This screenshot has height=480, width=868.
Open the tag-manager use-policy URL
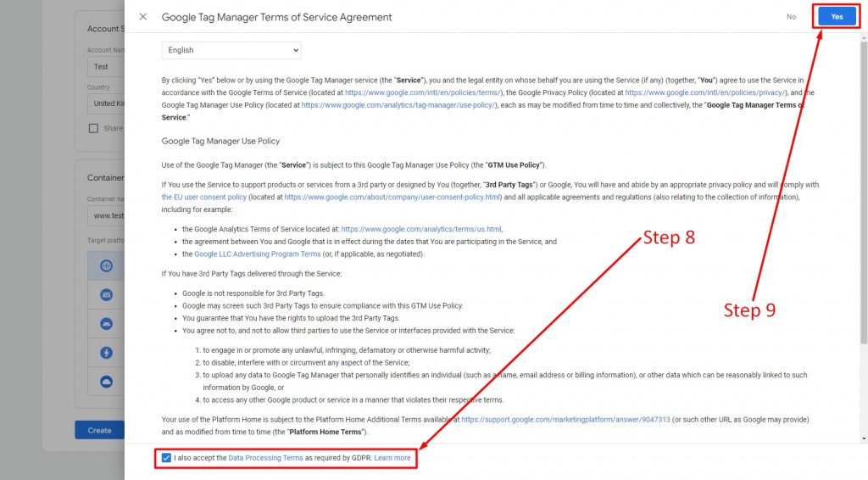tap(398, 104)
